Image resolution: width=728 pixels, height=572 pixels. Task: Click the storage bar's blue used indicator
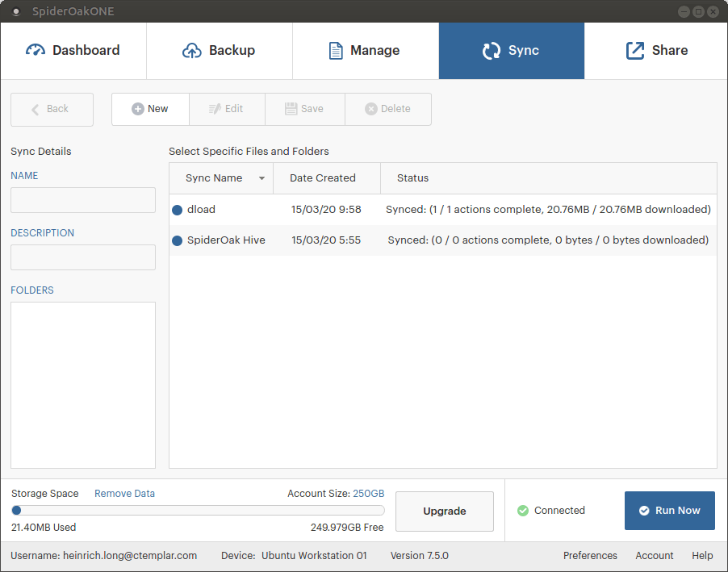pyautogui.click(x=17, y=511)
